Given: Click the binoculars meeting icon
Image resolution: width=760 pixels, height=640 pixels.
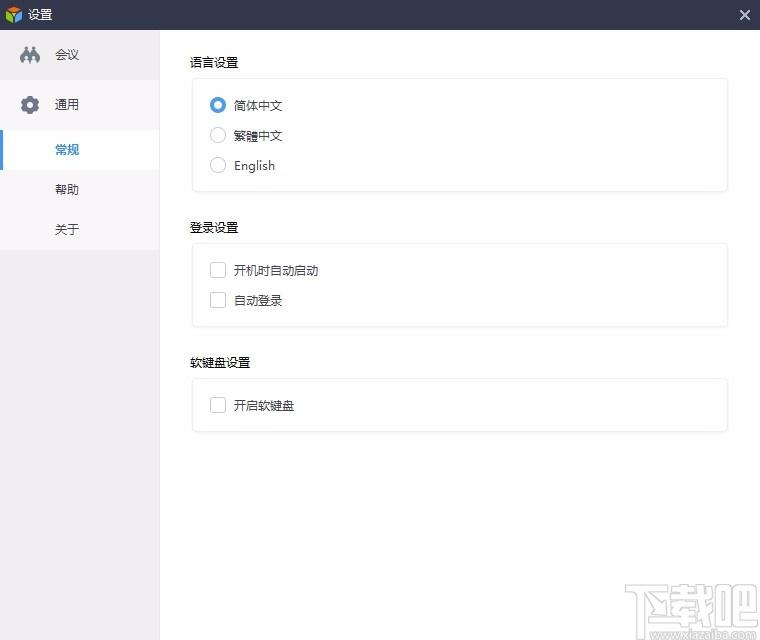Looking at the screenshot, I should (30, 55).
